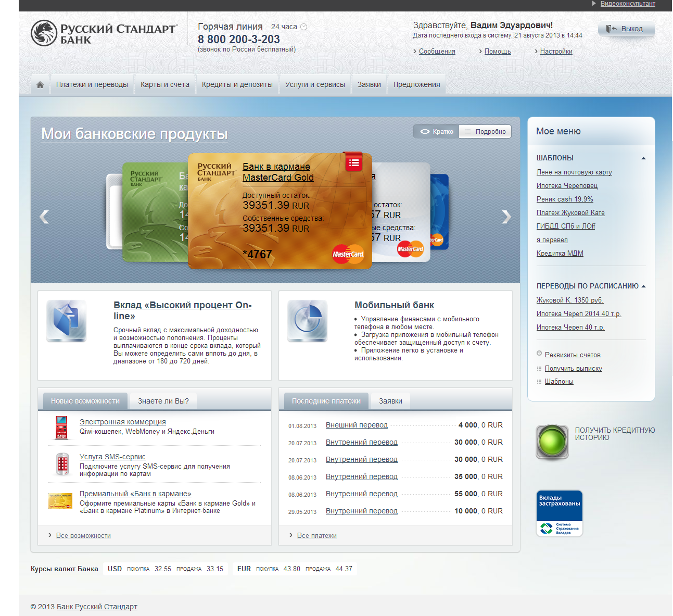Open template Кредитка МДМ

(x=560, y=254)
